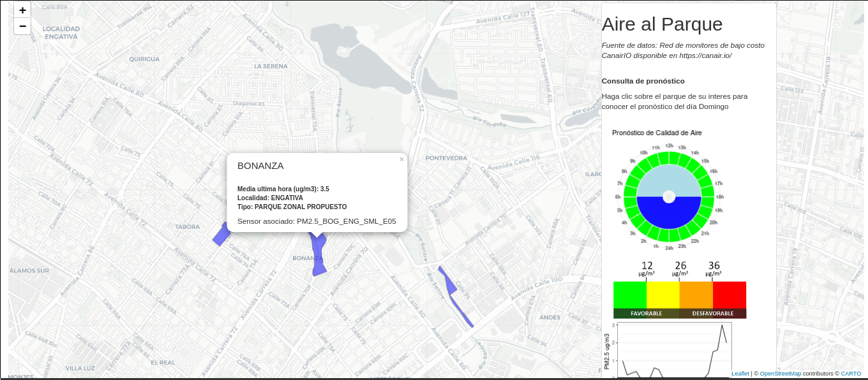Click the 'LOCALIDAD ENGATIVÁ' map label

[x=61, y=33]
